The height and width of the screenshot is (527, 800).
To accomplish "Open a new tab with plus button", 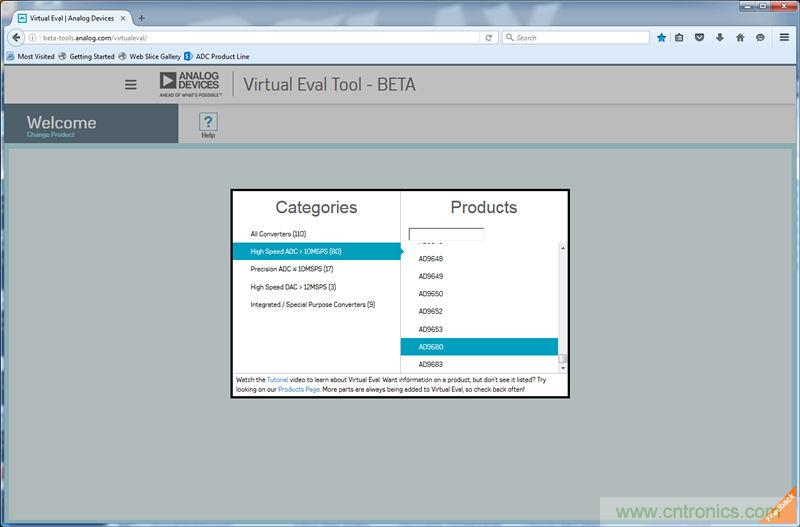I will pyautogui.click(x=141, y=17).
